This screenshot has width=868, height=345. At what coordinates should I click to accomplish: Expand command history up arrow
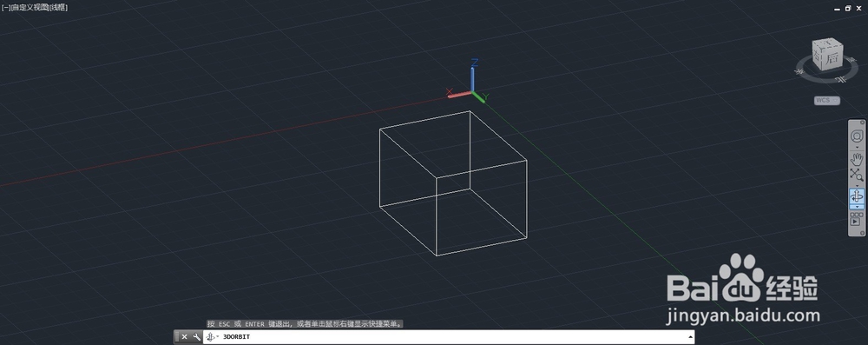690,336
